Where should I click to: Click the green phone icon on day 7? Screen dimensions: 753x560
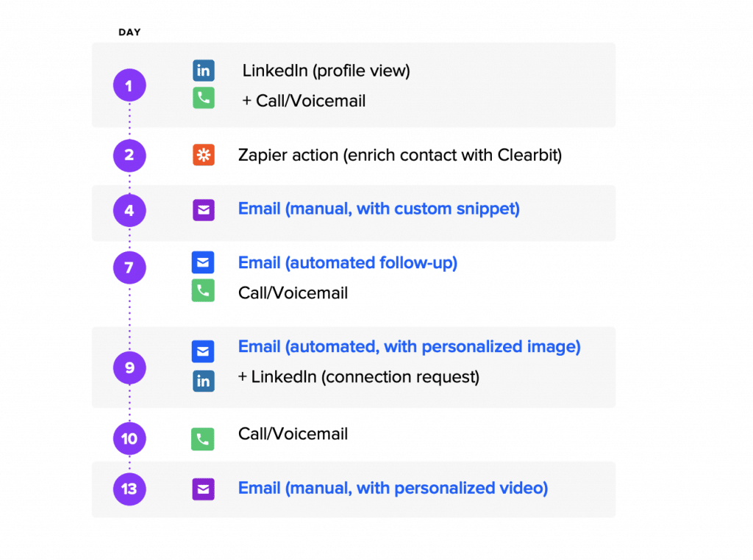tap(203, 291)
